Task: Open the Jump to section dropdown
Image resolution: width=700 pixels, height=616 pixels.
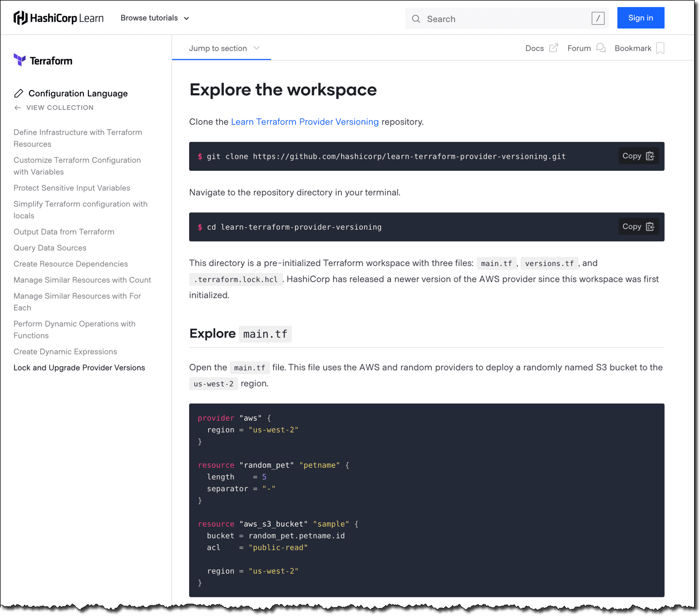Action: click(224, 48)
